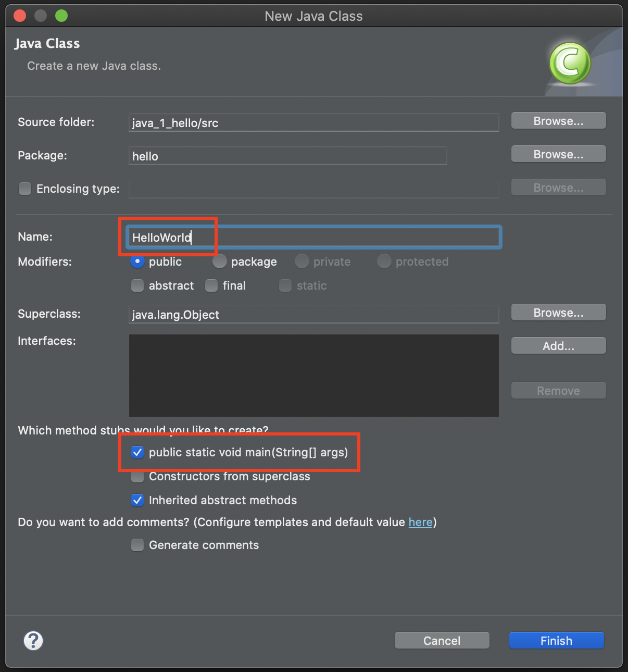Open the 'here' templates configuration link

pos(420,522)
